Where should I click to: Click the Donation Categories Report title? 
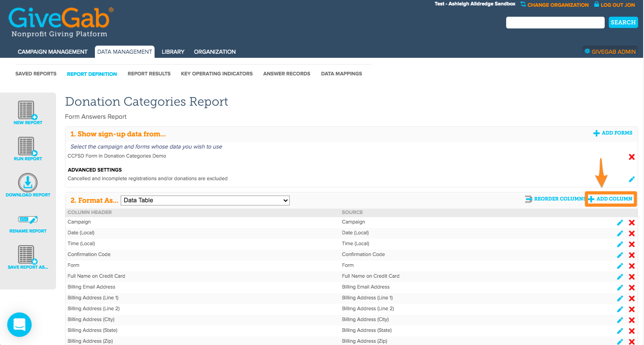(x=147, y=102)
